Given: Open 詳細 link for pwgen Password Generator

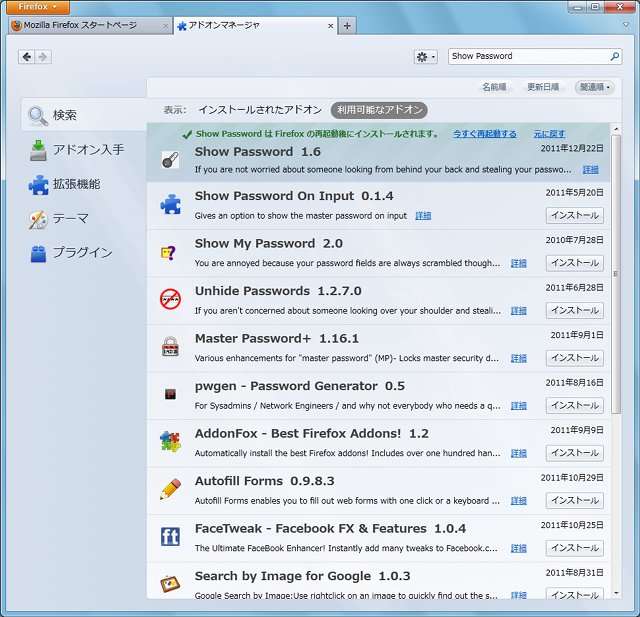Looking at the screenshot, I should 518,406.
